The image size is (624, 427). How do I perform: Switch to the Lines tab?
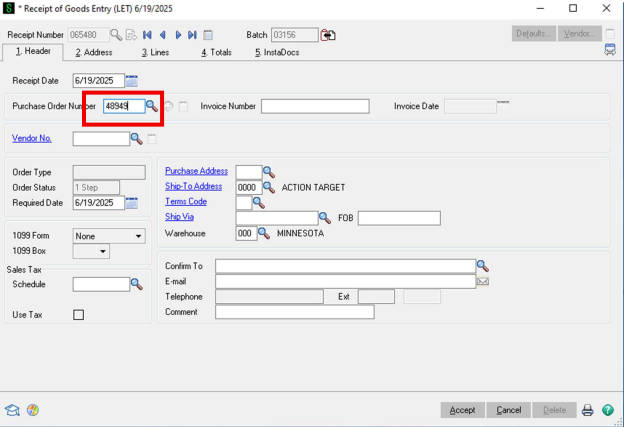pyautogui.click(x=157, y=52)
